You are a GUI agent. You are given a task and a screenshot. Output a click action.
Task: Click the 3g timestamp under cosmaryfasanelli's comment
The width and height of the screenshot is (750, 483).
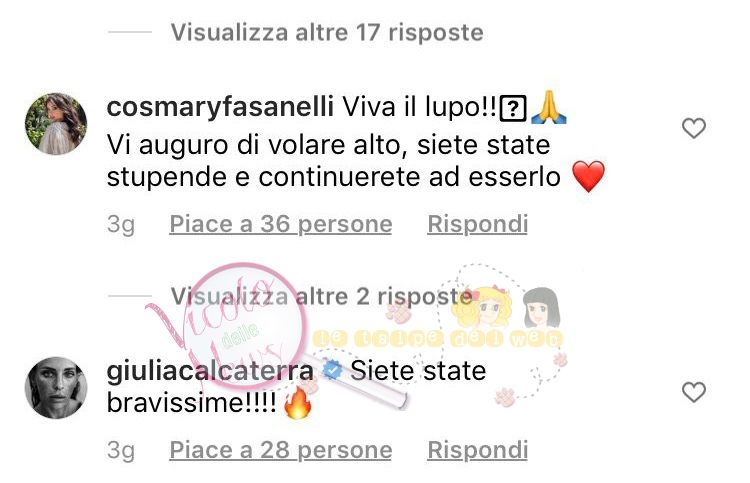[x=121, y=224]
